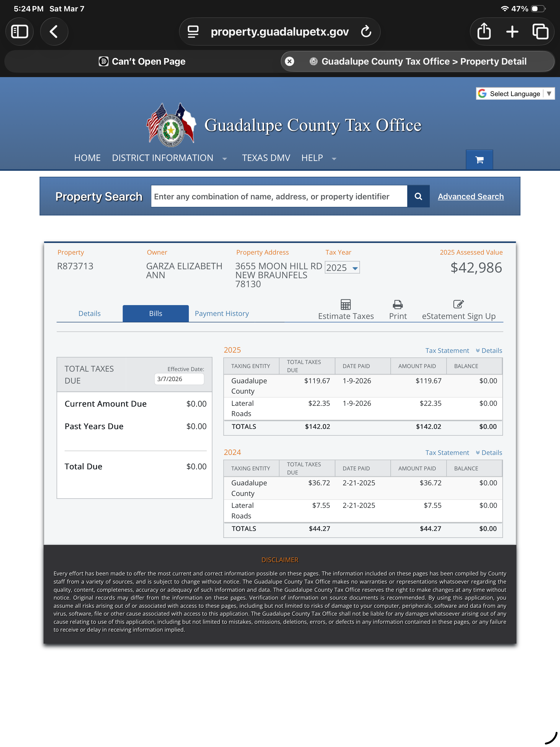This screenshot has height=747, width=560.
Task: Click the Estimate Taxes calculator icon
Action: tap(346, 305)
